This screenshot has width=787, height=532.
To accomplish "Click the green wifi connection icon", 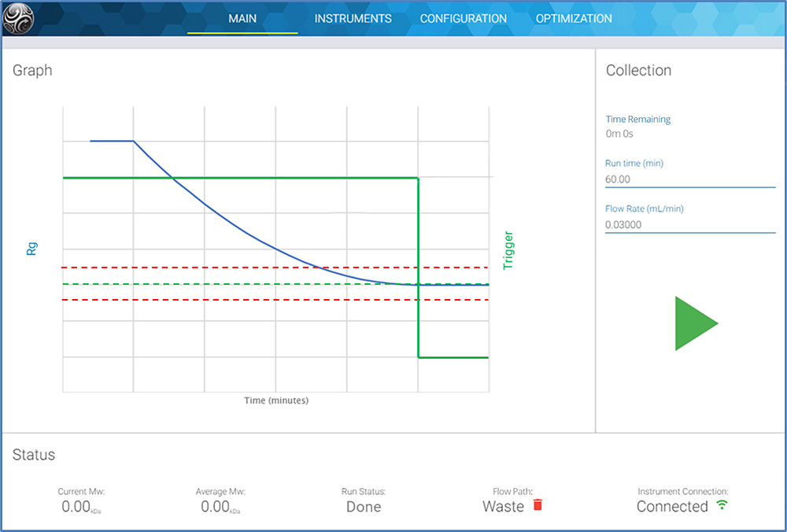I will [x=722, y=505].
